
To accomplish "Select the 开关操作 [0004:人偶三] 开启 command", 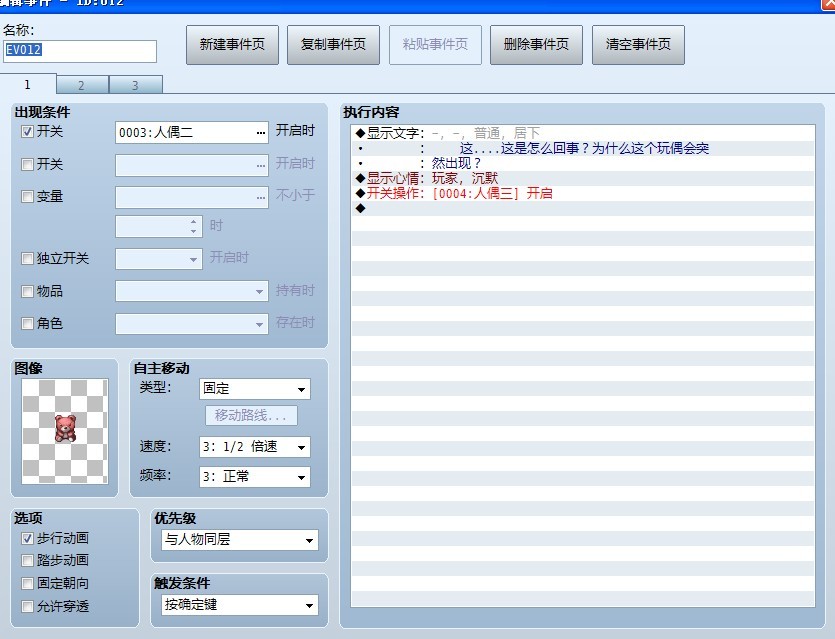I will [583, 193].
